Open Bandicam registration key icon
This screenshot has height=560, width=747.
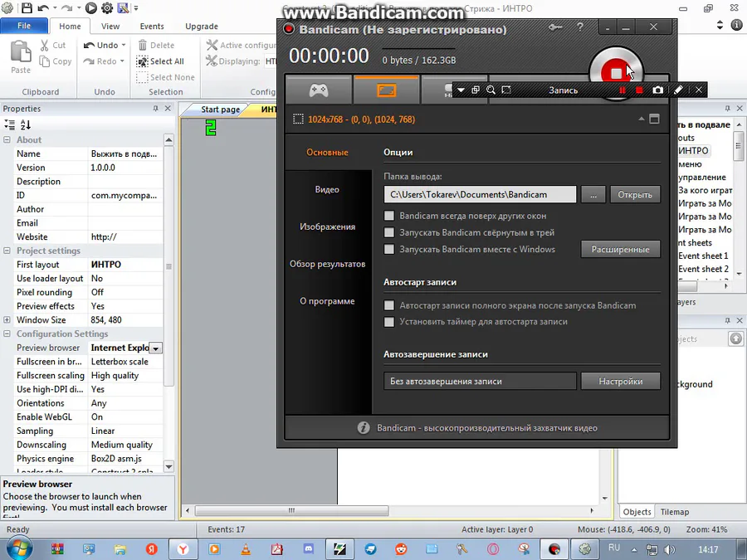[x=555, y=27]
